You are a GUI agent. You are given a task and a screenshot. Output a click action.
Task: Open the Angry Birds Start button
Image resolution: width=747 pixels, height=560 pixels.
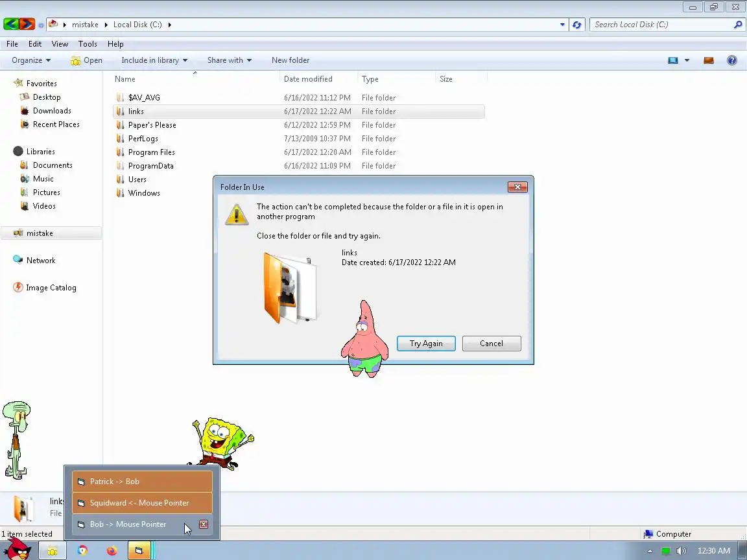[16, 549]
